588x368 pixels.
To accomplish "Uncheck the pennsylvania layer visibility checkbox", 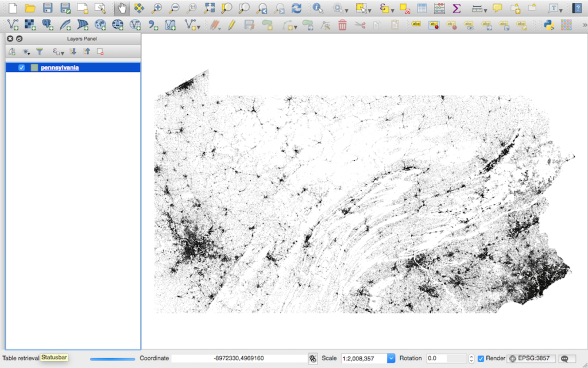I will point(22,67).
